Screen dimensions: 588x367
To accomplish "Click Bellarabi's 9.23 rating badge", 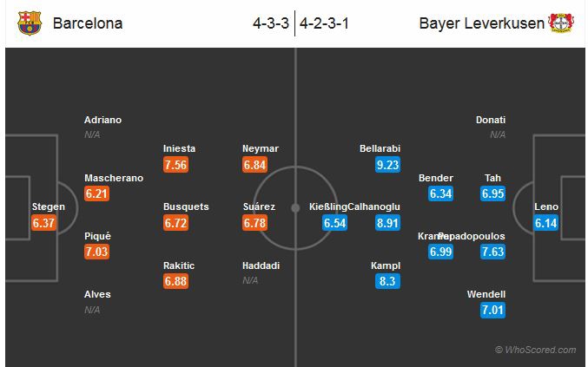I will 386,165.
